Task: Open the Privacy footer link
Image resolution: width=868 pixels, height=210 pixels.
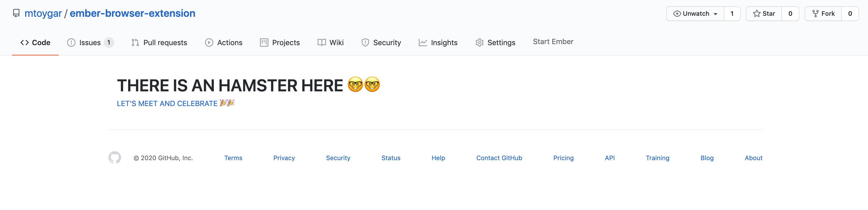Action: click(284, 158)
